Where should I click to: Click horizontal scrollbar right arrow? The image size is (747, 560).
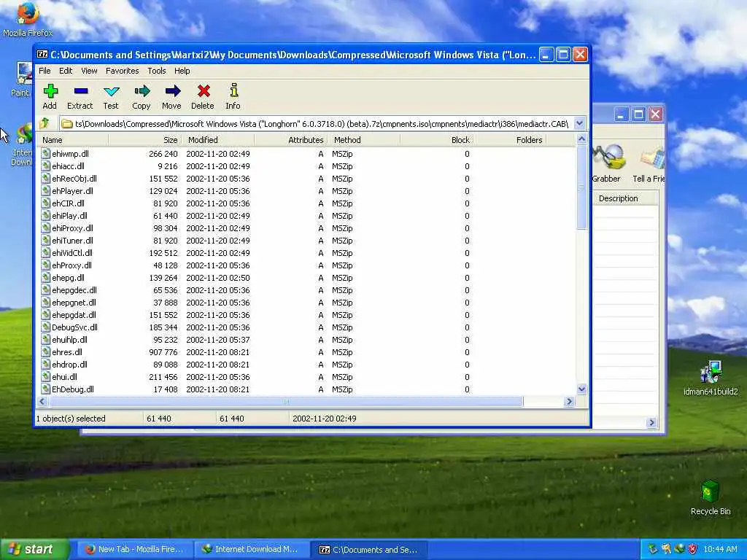pyautogui.click(x=569, y=402)
